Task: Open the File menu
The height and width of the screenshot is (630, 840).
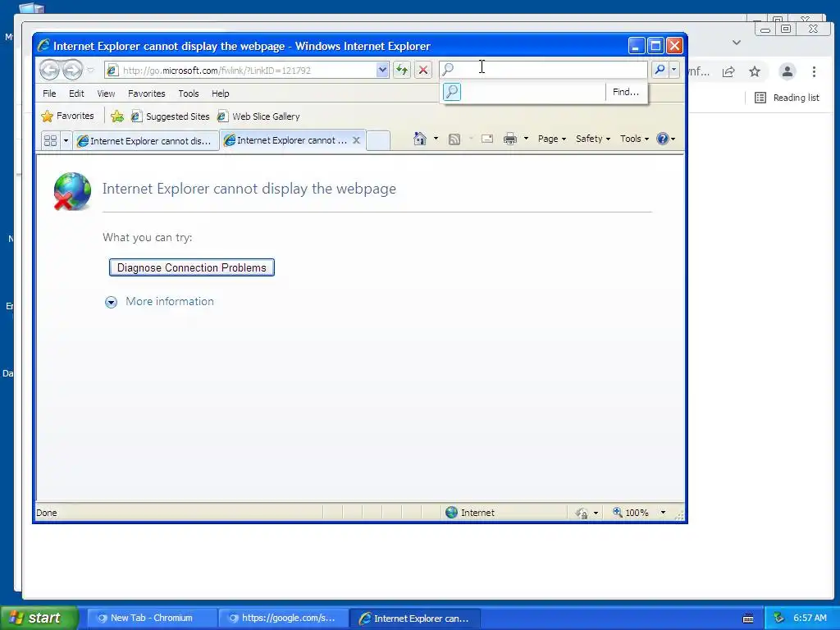Action: point(49,94)
